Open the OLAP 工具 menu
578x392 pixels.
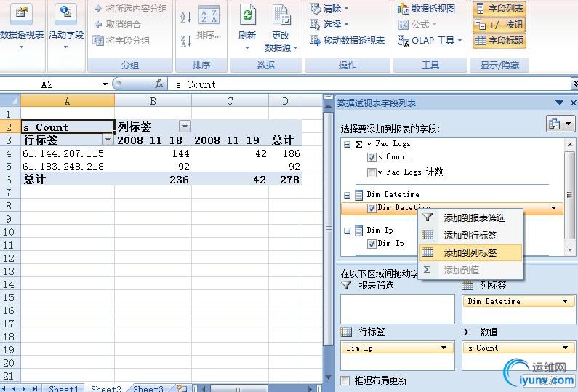click(x=430, y=40)
